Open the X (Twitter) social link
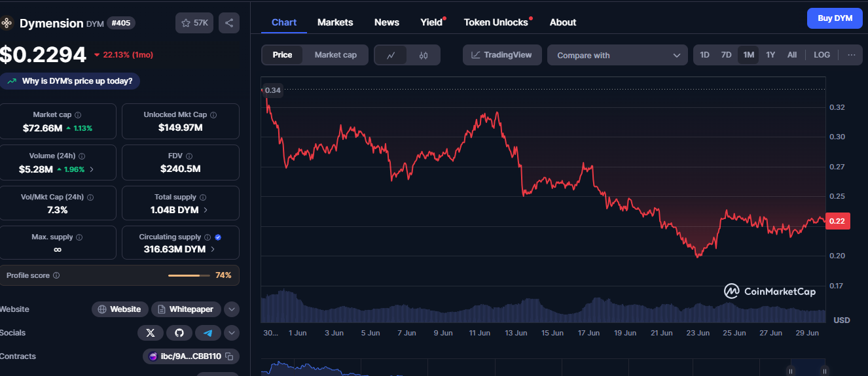This screenshot has height=376, width=868. (151, 333)
